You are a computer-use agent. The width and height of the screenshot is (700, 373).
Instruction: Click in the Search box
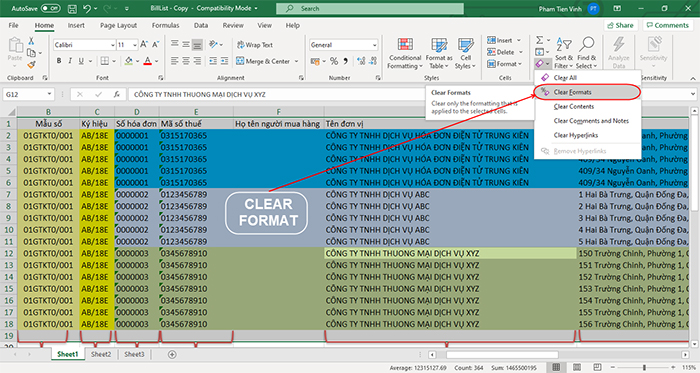coord(370,8)
